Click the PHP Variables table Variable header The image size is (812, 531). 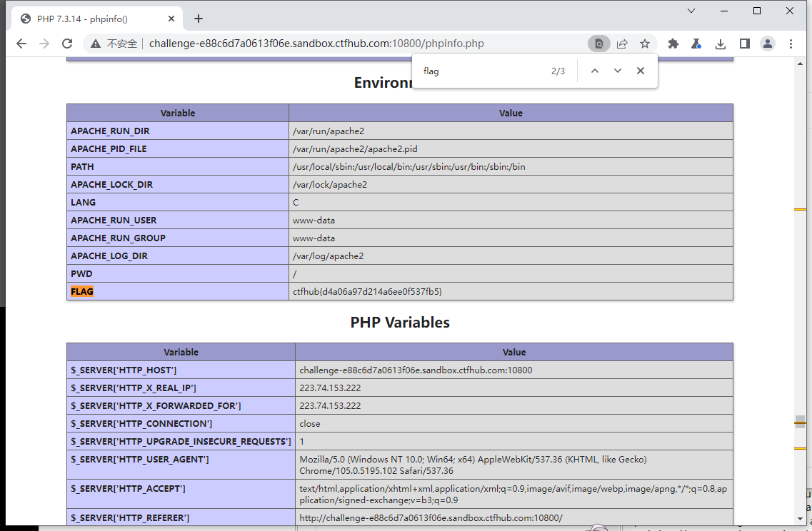pos(181,352)
